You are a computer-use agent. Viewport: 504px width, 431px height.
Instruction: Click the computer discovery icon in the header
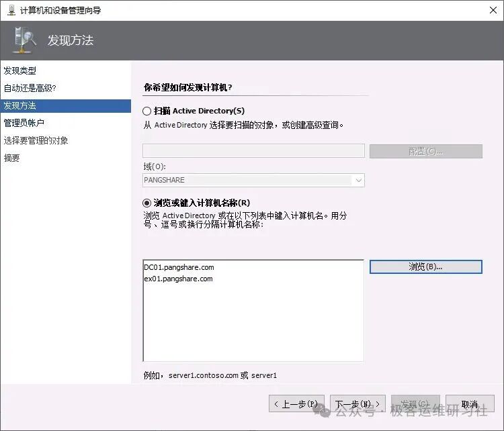pos(24,40)
